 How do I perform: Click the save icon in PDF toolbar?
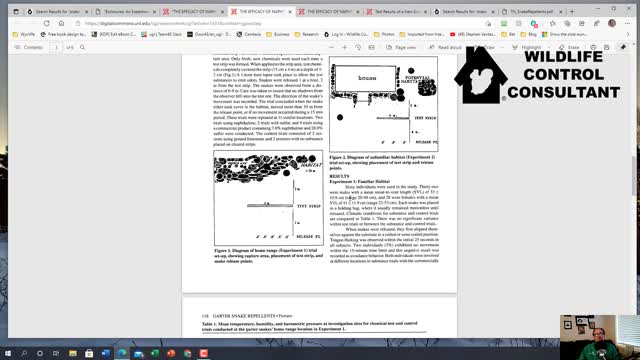coord(607,47)
